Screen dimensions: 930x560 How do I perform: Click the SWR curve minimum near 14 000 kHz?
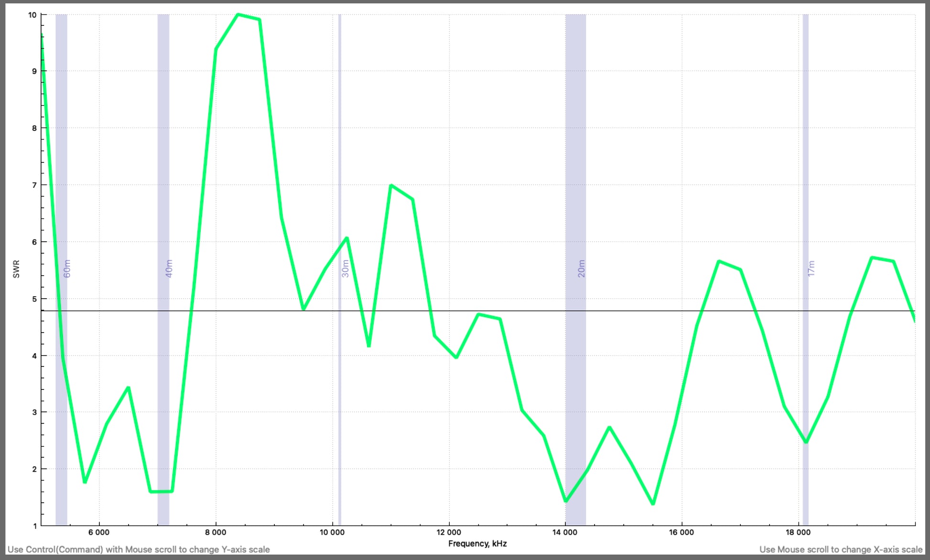point(566,501)
